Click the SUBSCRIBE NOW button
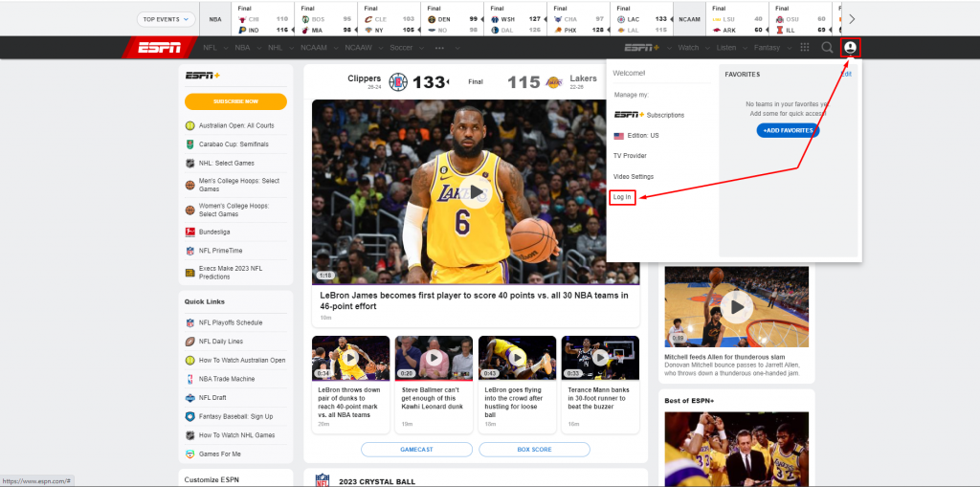980x487 pixels. pos(235,101)
